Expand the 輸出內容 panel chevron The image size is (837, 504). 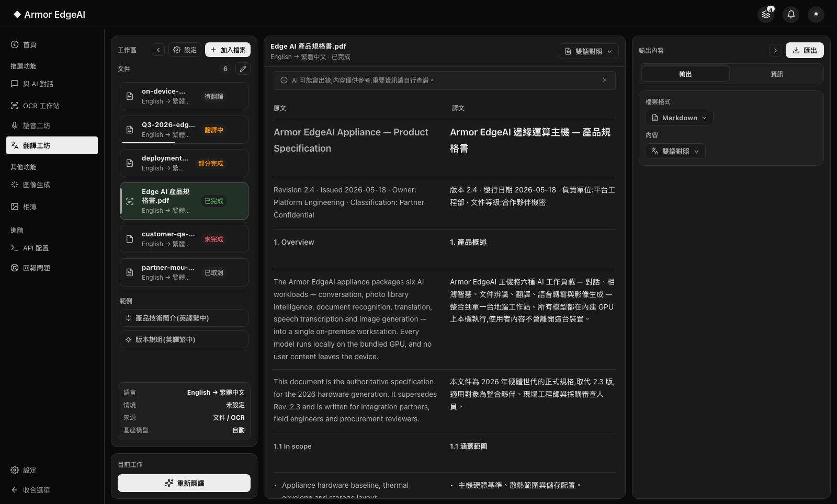tap(775, 50)
